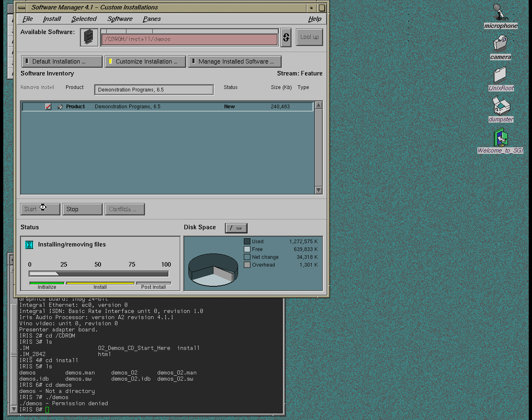Screen dimensions: 532x420
Task: Click the Type column header
Action: tap(303, 88)
